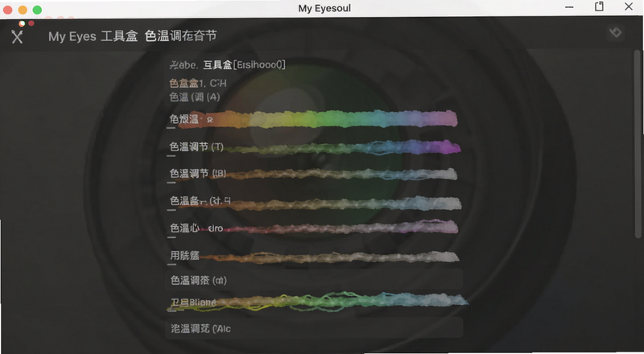The height and width of the screenshot is (354, 644).
Task: Minimize window using the dash icon at right
Action: click(569, 7)
